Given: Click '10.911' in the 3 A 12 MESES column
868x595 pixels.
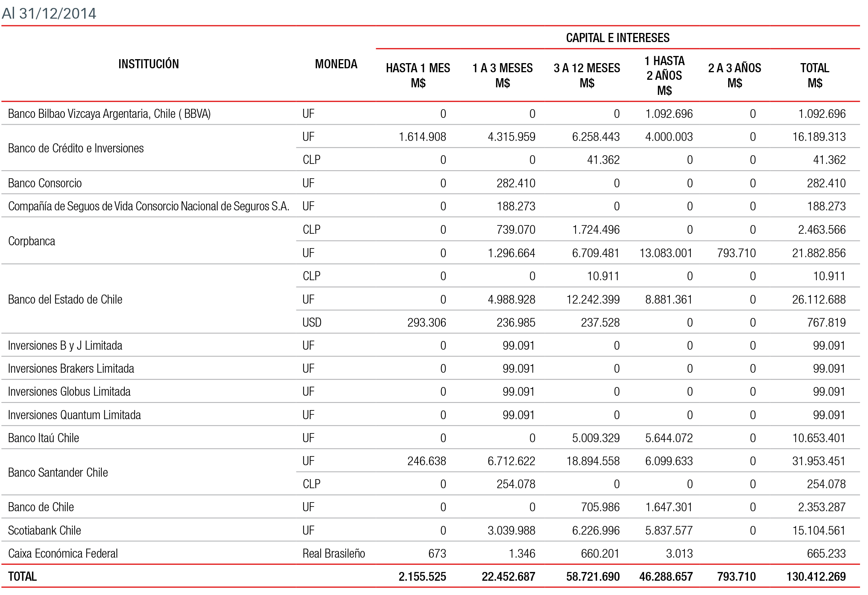Looking at the screenshot, I should click(603, 276).
